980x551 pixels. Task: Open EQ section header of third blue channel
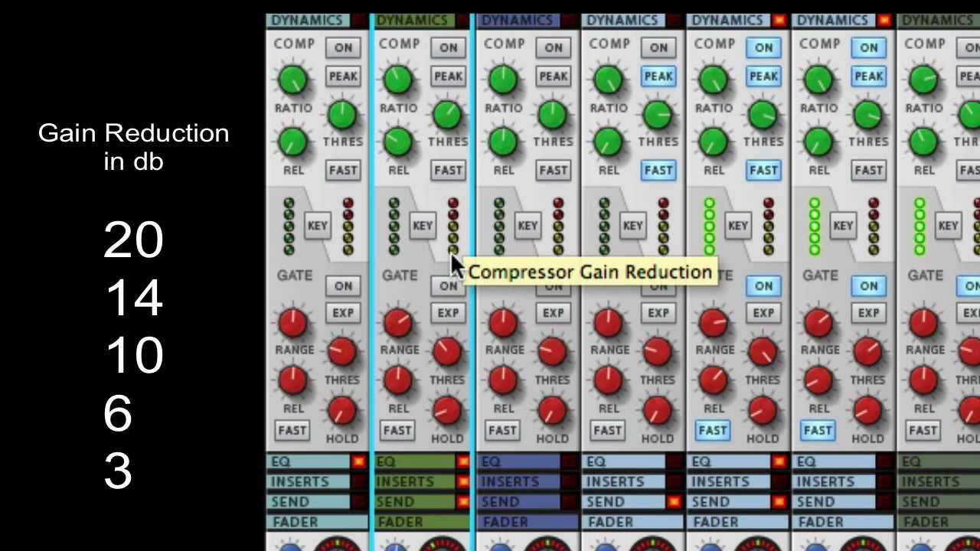point(519,461)
